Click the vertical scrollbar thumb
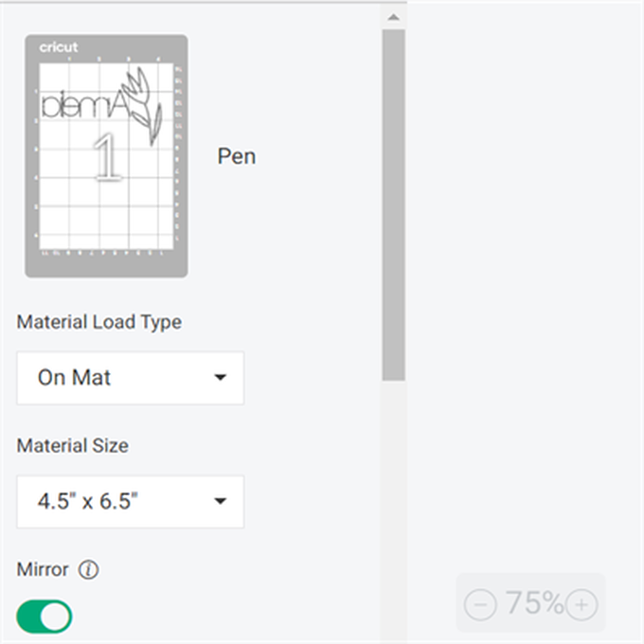The image size is (644, 644). tap(394, 204)
